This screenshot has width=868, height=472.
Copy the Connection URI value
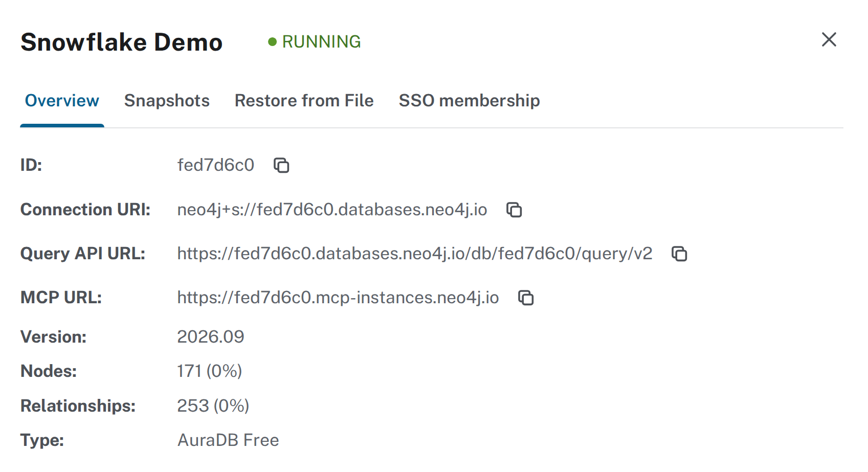[x=514, y=210]
